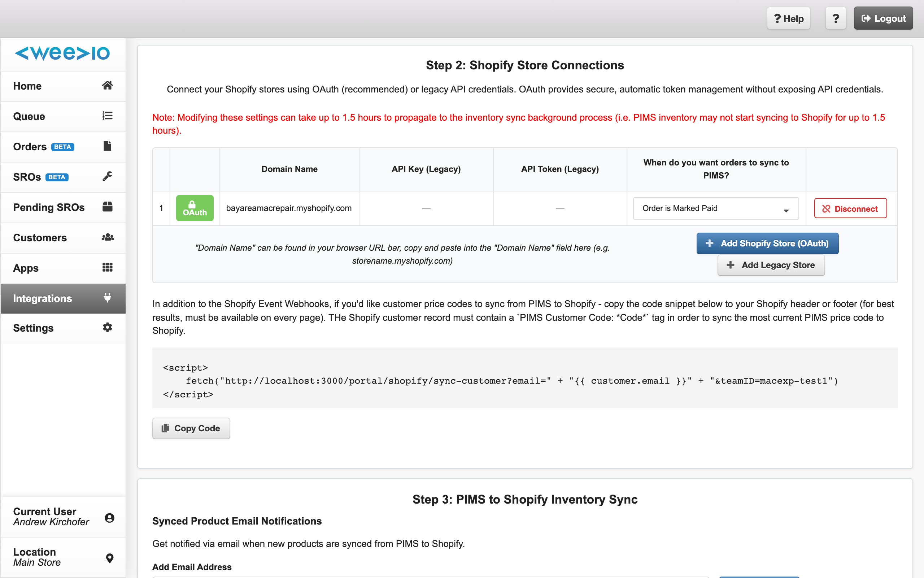The width and height of the screenshot is (924, 578).
Task: Click the Orders document icon
Action: 107,146
